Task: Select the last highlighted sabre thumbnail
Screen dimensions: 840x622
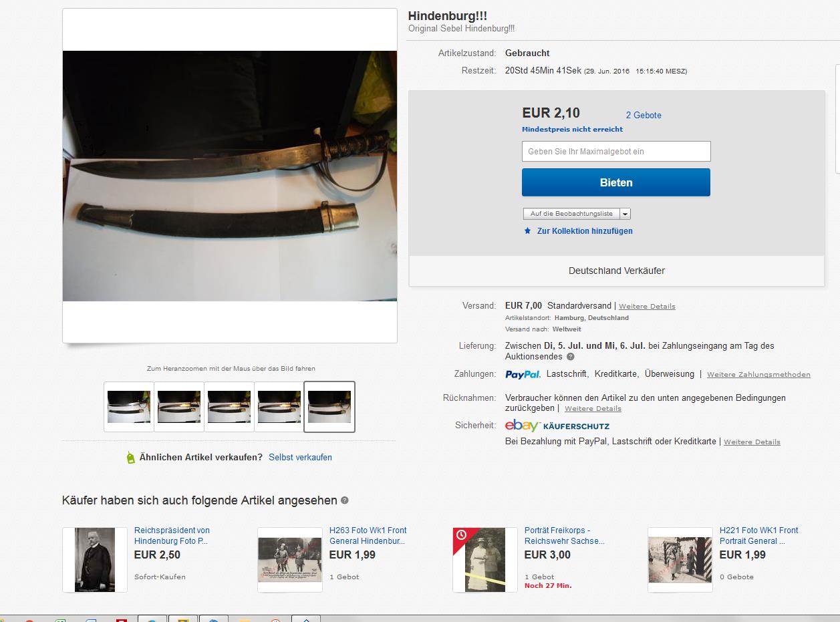Action: click(x=329, y=407)
